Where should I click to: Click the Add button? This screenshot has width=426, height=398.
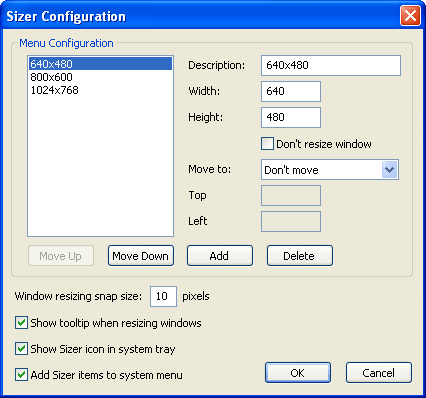220,256
